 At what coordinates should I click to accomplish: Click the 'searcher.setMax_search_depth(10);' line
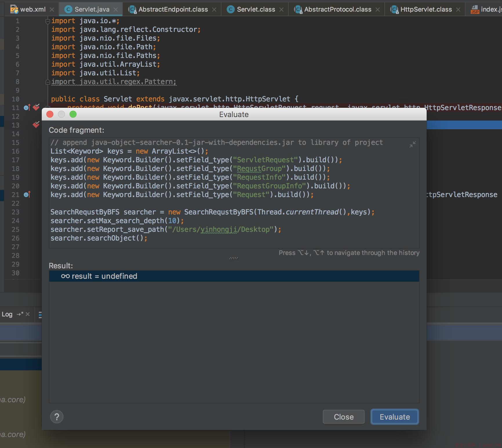point(117,221)
